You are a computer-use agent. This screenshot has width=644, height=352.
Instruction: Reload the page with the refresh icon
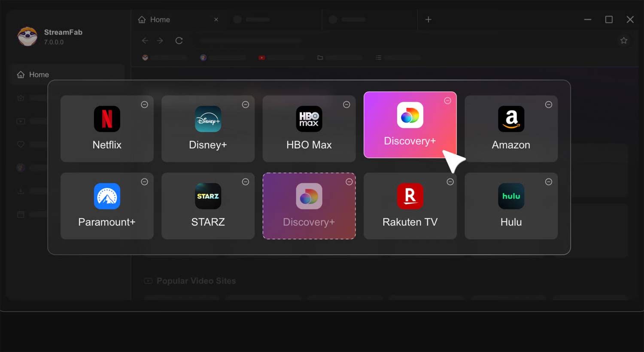(179, 41)
